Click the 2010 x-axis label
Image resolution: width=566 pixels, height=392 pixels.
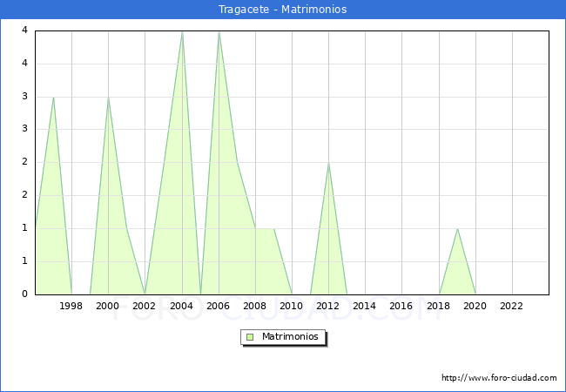click(x=292, y=306)
